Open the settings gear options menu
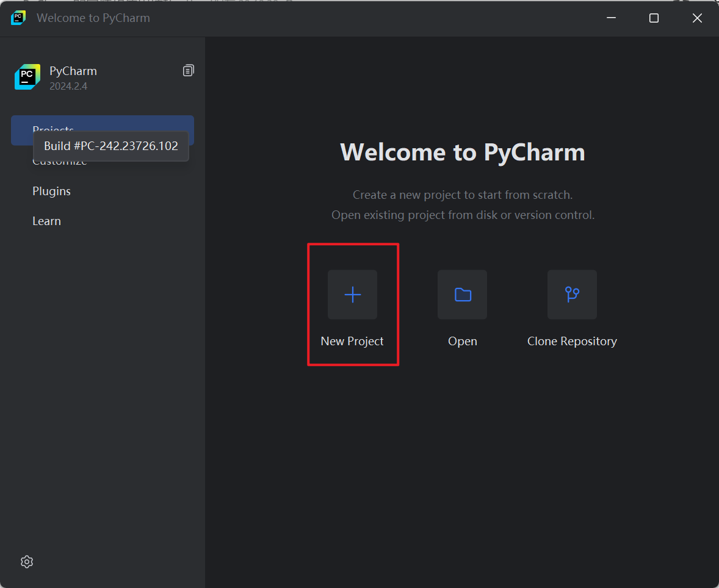This screenshot has width=719, height=588. (27, 561)
